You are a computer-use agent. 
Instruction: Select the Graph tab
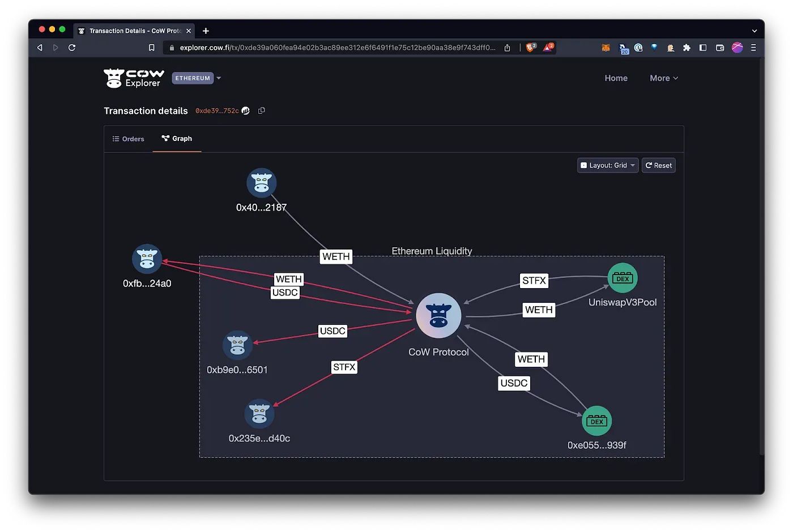pos(177,139)
